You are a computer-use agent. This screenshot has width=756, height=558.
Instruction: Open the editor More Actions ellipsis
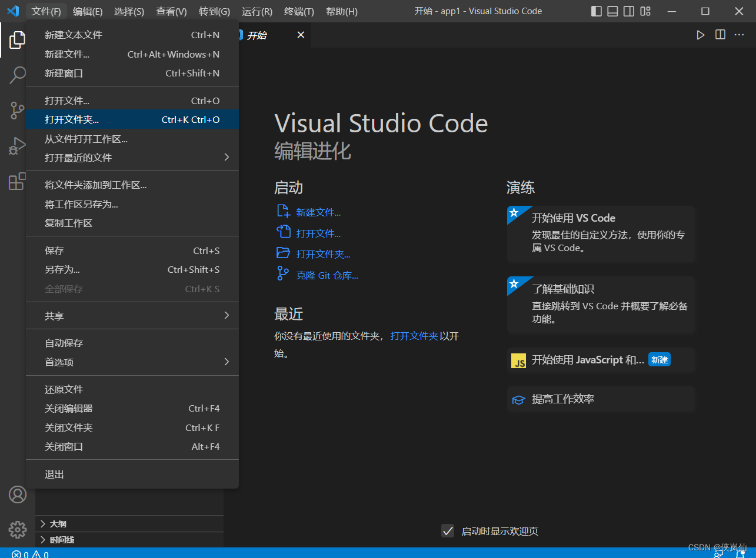click(739, 35)
